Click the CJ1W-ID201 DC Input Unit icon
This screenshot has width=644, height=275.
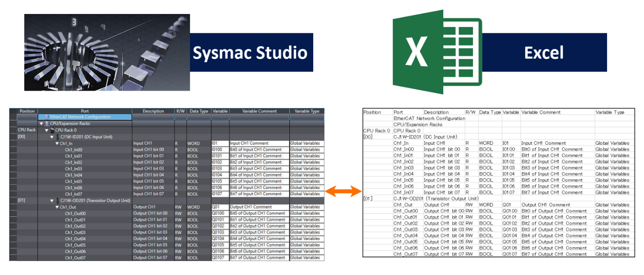point(57,136)
